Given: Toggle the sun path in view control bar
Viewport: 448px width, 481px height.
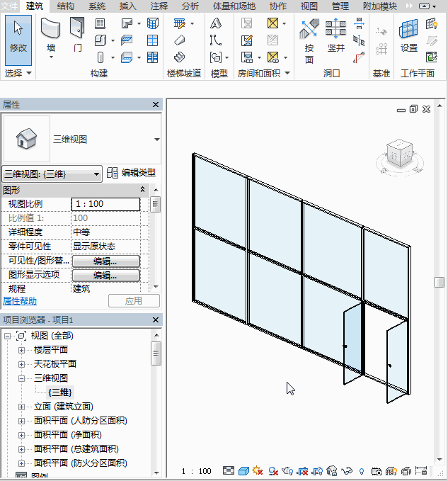Looking at the screenshot, I should pyautogui.click(x=258, y=470).
